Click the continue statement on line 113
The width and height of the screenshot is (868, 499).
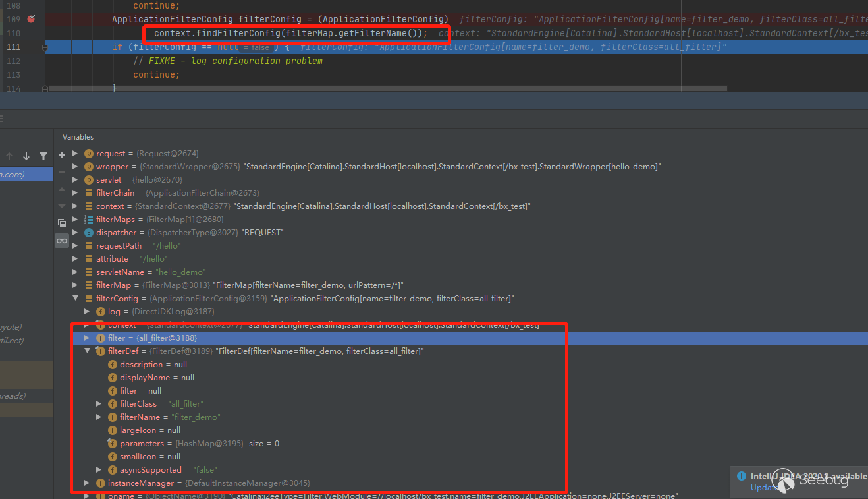156,74
